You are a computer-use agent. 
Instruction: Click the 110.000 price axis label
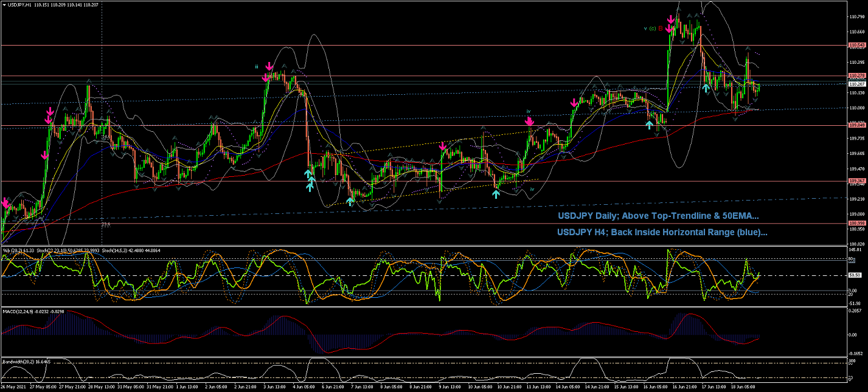[857, 108]
